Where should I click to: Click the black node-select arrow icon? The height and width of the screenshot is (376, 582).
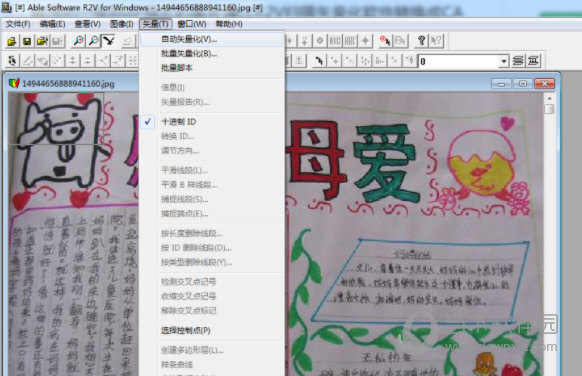pyautogui.click(x=320, y=61)
